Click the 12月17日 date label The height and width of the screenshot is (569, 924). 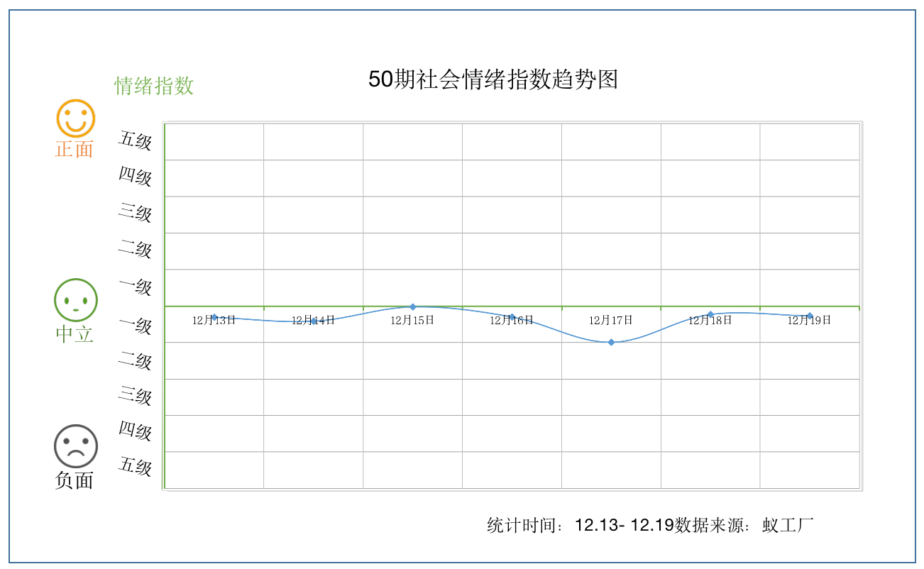click(x=611, y=321)
